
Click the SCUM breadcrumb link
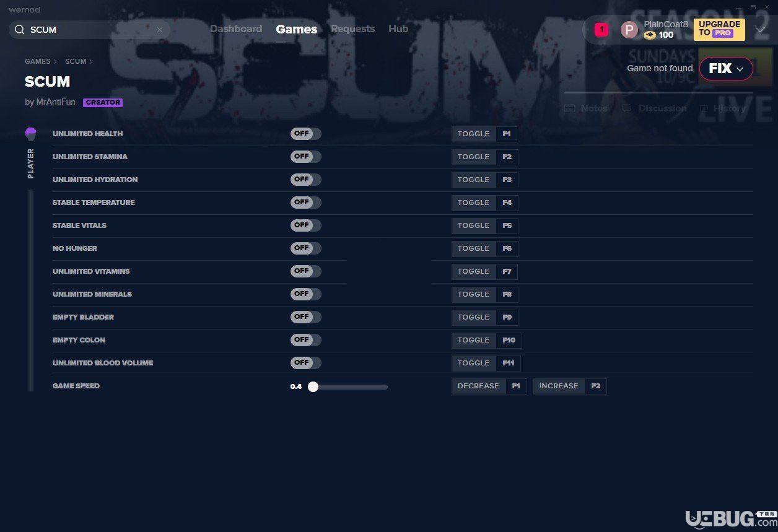(76, 62)
